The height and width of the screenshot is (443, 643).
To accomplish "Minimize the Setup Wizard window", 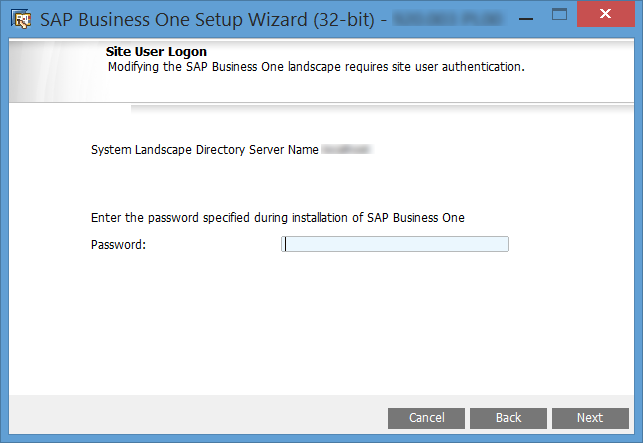I will pos(526,18).
